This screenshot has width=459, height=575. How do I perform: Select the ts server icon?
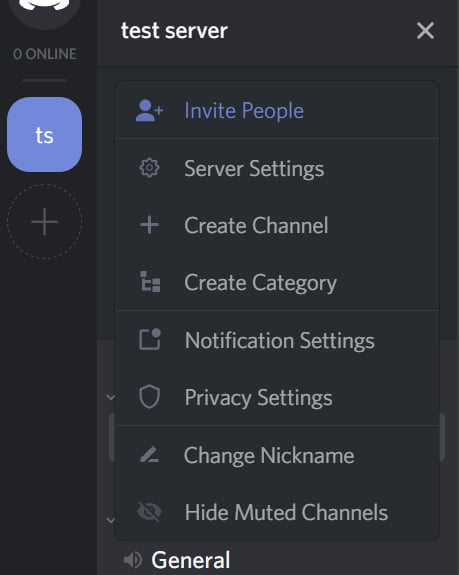tap(44, 135)
